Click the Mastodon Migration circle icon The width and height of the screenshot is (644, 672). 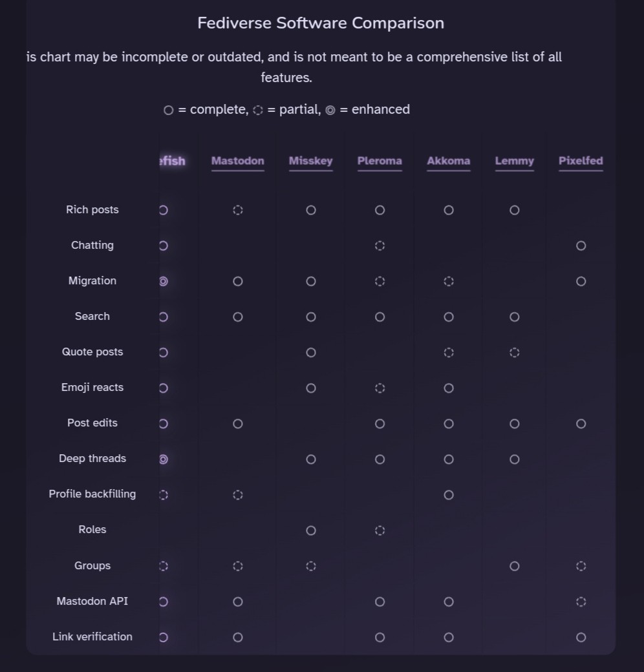point(238,281)
